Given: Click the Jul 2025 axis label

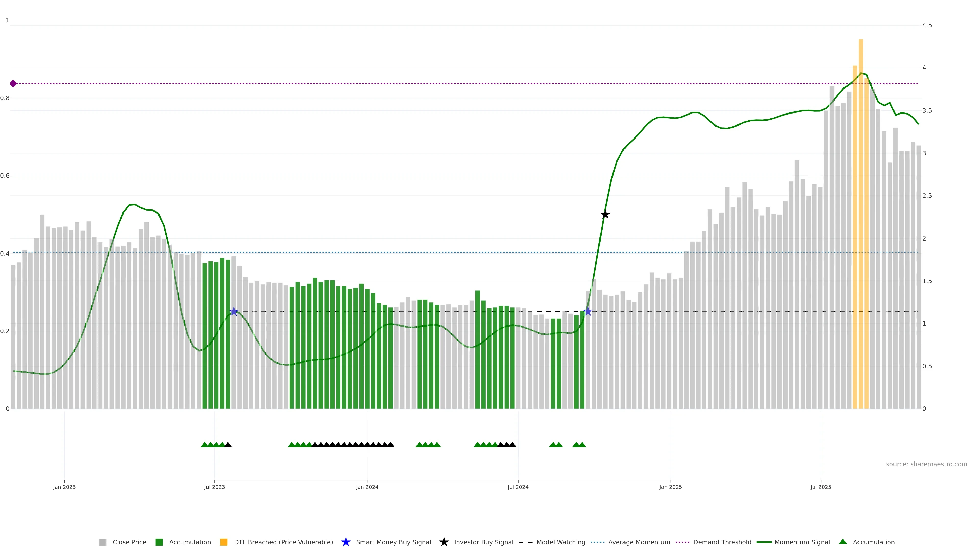Looking at the screenshot, I should coord(820,487).
